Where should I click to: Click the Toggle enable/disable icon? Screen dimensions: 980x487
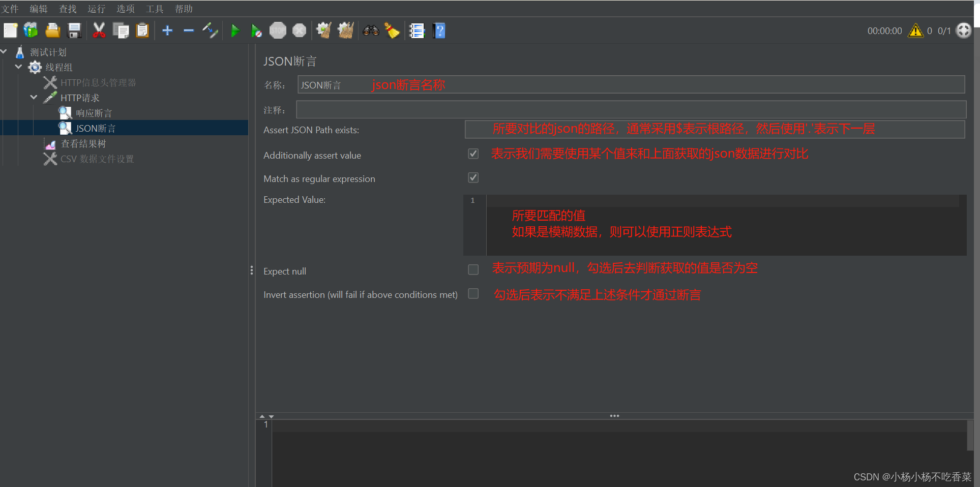[210, 31]
